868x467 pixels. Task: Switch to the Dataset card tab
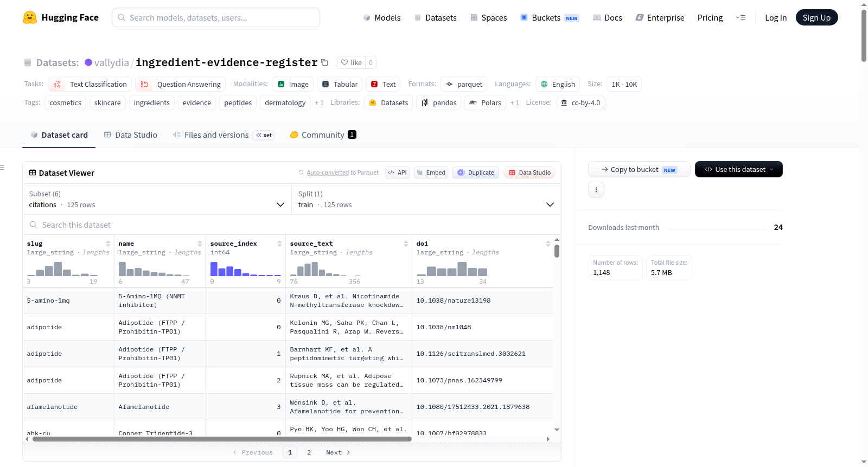tap(59, 135)
